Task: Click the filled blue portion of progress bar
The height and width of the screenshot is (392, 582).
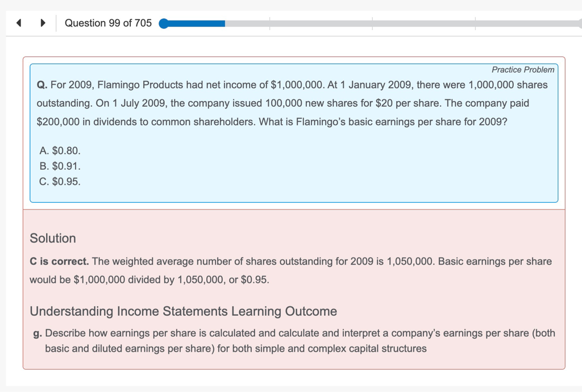Action: pyautogui.click(x=196, y=23)
